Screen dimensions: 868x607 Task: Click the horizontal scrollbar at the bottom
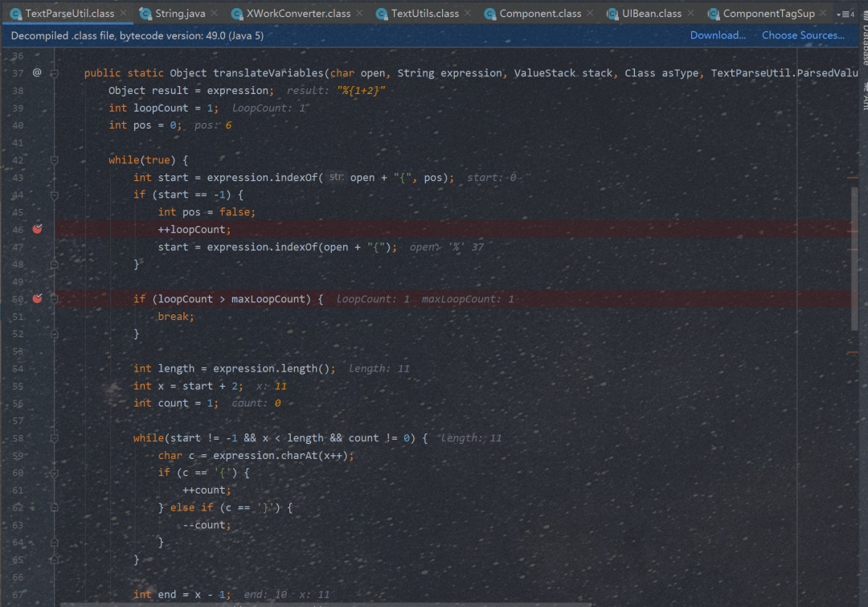tap(326, 605)
